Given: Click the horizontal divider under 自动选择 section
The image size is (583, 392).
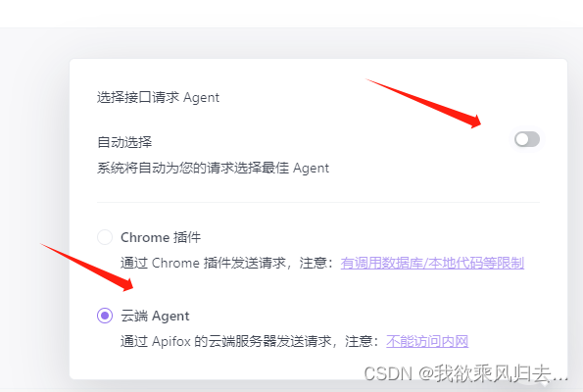Looking at the screenshot, I should tap(318, 202).
